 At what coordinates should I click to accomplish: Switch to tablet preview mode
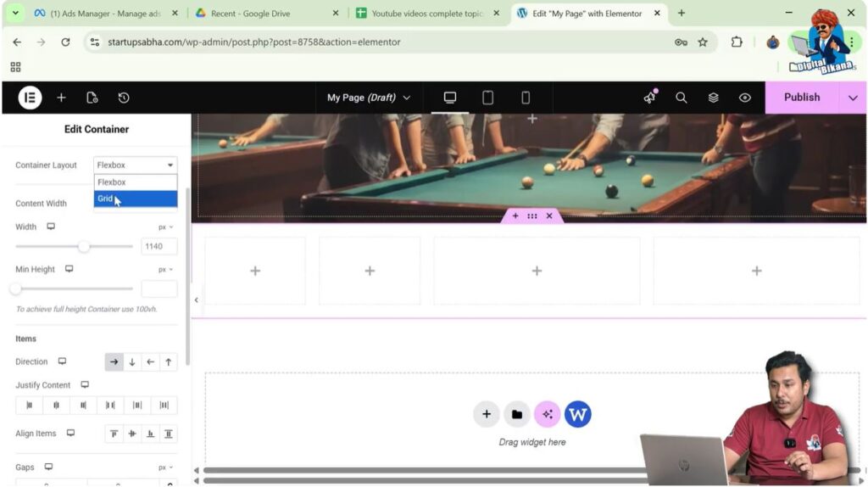pos(487,98)
